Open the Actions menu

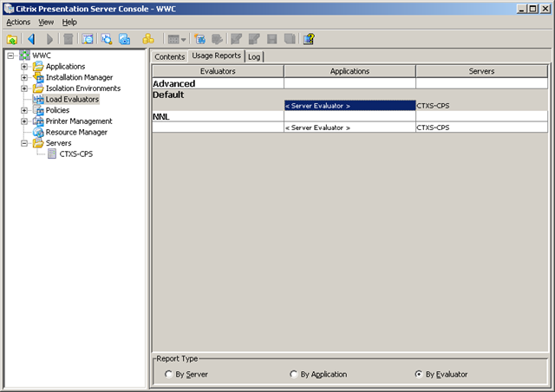18,22
